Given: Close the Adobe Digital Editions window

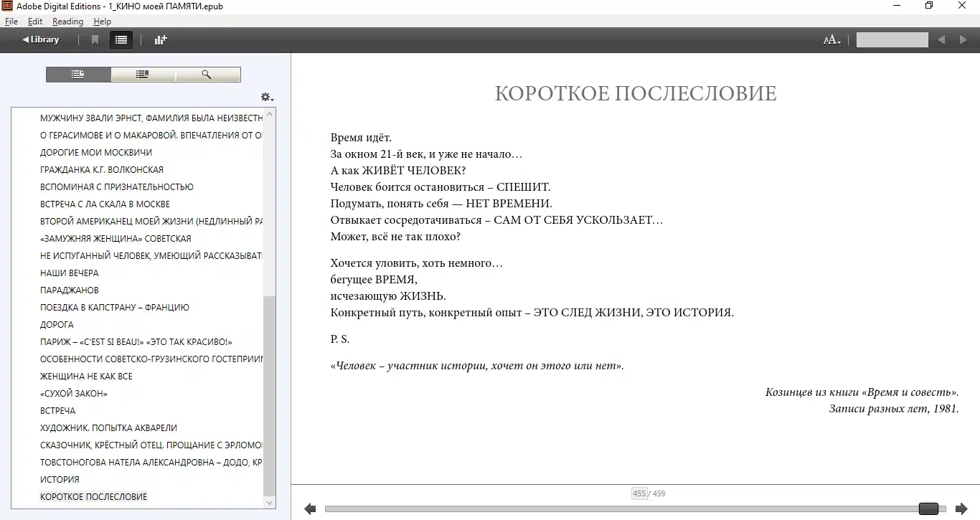Looking at the screenshot, I should click(x=963, y=6).
